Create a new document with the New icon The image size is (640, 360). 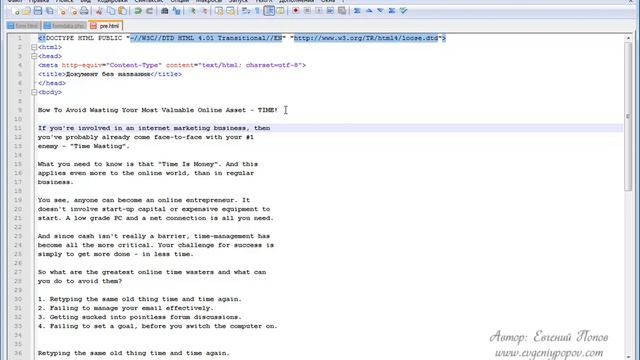click(x=15, y=11)
